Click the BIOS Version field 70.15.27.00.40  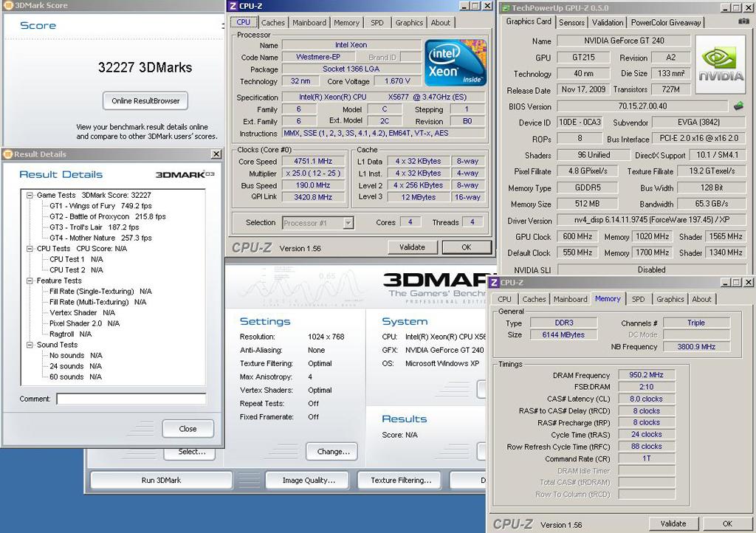pyautogui.click(x=642, y=106)
